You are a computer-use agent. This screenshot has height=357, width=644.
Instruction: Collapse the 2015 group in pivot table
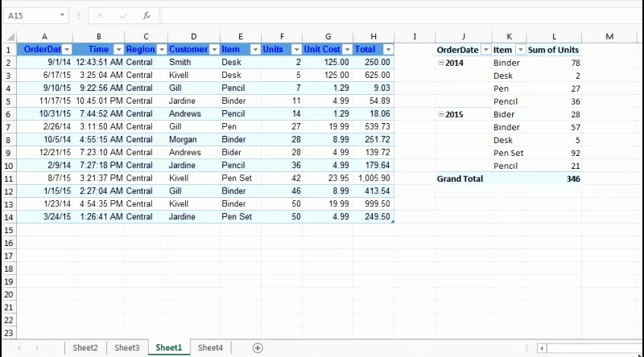coord(440,114)
